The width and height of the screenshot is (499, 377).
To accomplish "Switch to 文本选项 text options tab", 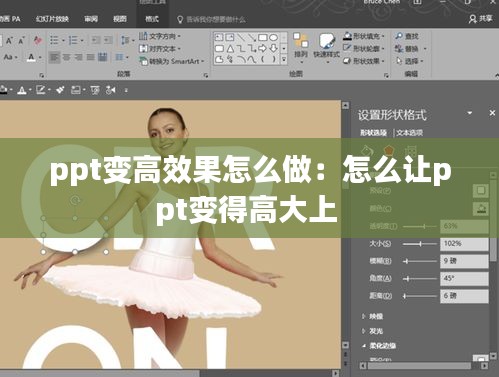I will pos(410,133).
